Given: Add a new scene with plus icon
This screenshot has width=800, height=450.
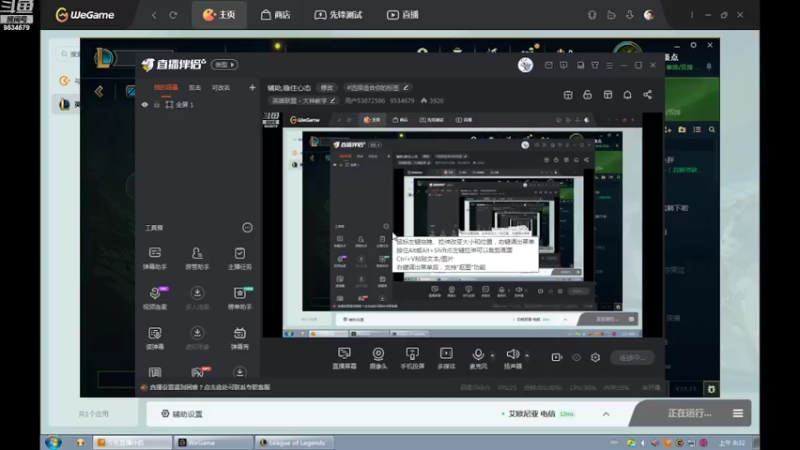Looking at the screenshot, I should [252, 88].
